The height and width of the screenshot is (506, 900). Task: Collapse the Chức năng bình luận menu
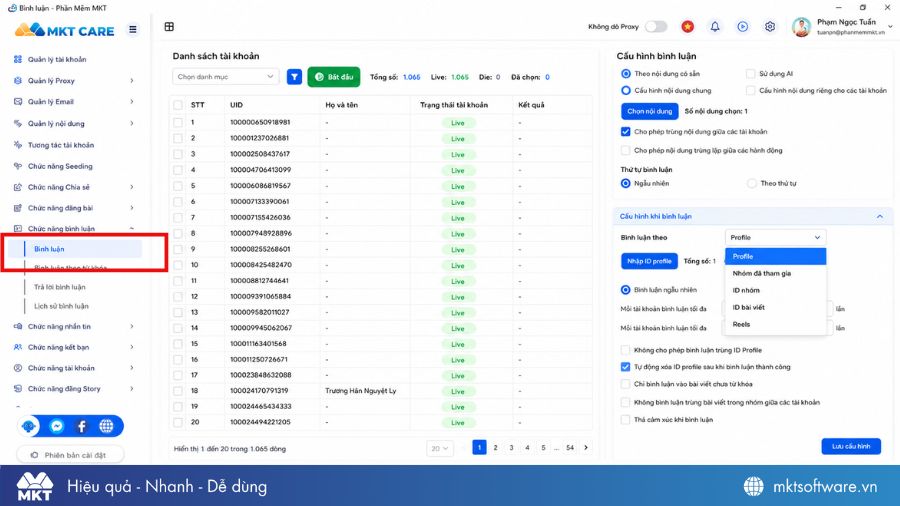tap(131, 228)
